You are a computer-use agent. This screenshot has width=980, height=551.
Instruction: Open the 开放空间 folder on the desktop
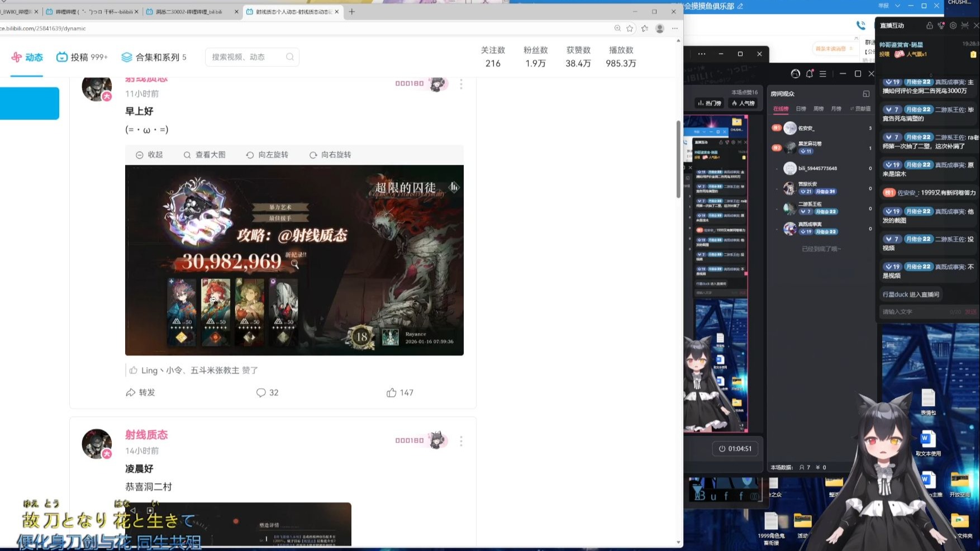[x=960, y=484]
